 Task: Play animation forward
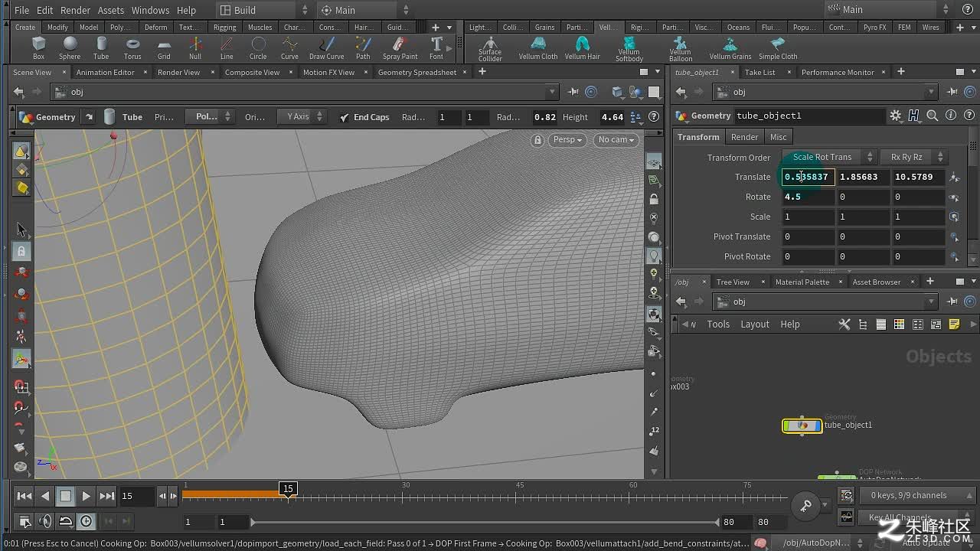click(x=86, y=496)
